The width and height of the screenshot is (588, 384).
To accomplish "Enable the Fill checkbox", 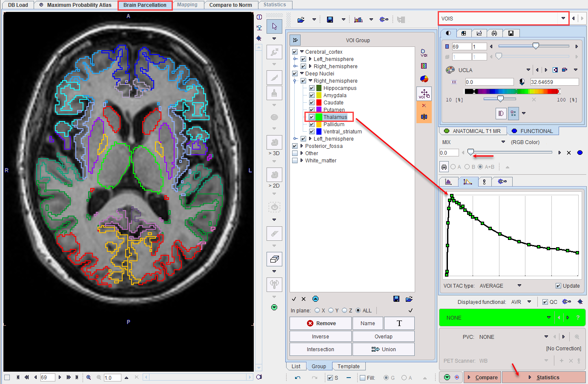I will (x=362, y=378).
